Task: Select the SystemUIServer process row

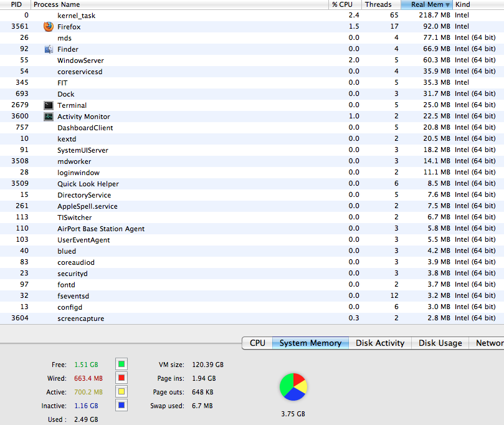Action: 252,150
